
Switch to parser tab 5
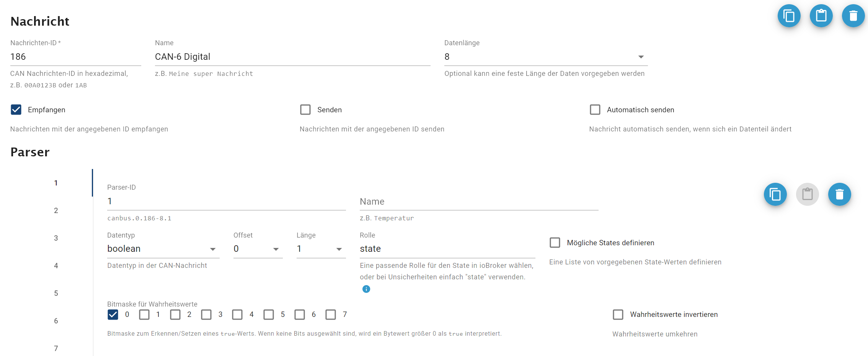pos(56,293)
